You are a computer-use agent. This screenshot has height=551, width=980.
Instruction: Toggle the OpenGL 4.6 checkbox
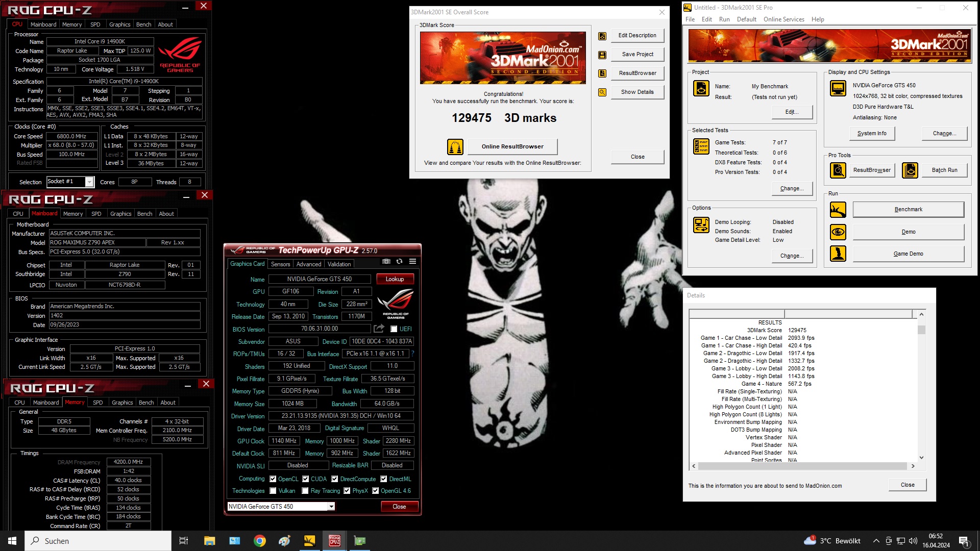pyautogui.click(x=375, y=491)
